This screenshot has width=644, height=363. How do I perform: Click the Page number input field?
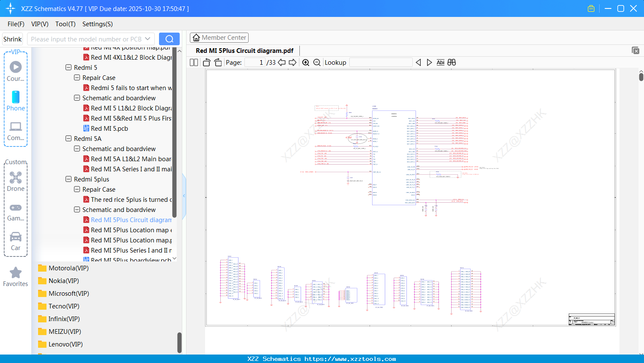(255, 63)
